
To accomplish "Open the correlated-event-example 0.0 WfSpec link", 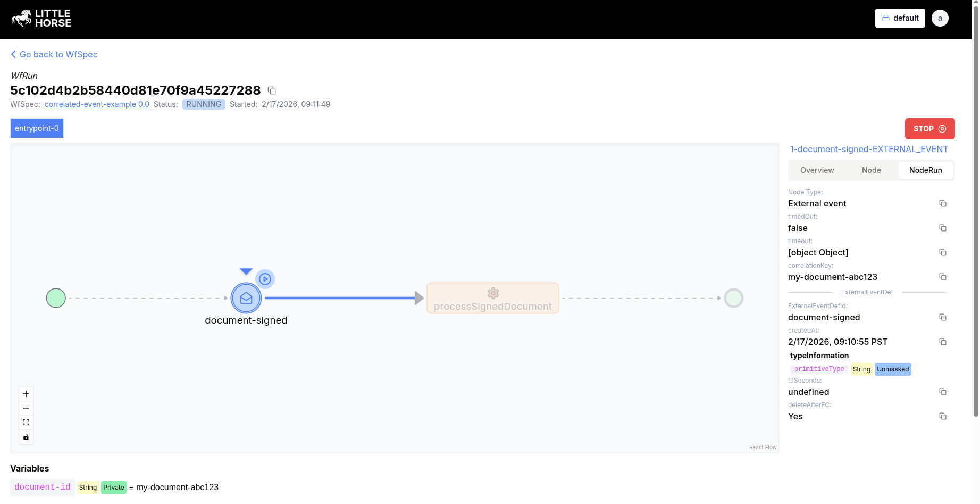I will [97, 104].
